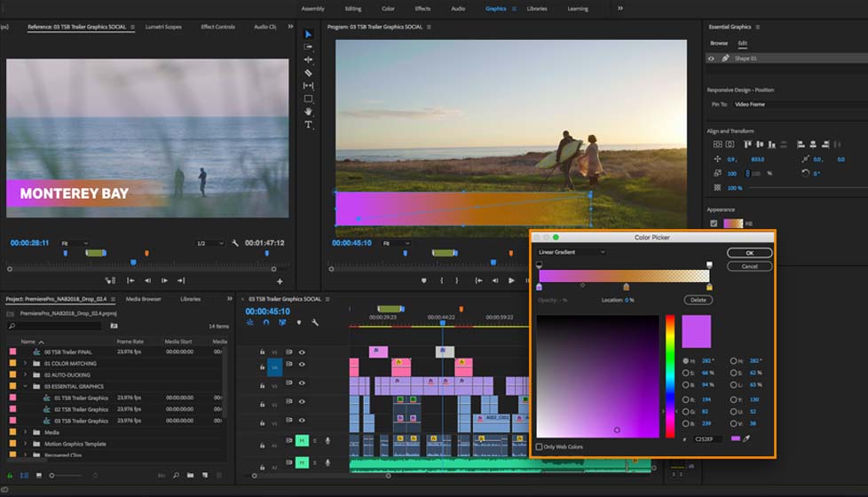
Task: Switch to Browse tab in Essential Graphics
Action: [x=719, y=43]
